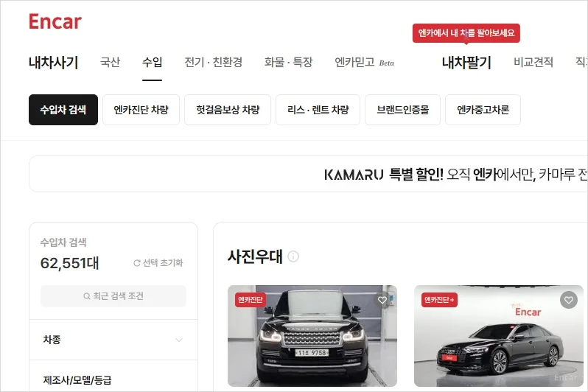Go to 비교견적 menu item
This screenshot has width=588, height=392.
click(x=533, y=62)
